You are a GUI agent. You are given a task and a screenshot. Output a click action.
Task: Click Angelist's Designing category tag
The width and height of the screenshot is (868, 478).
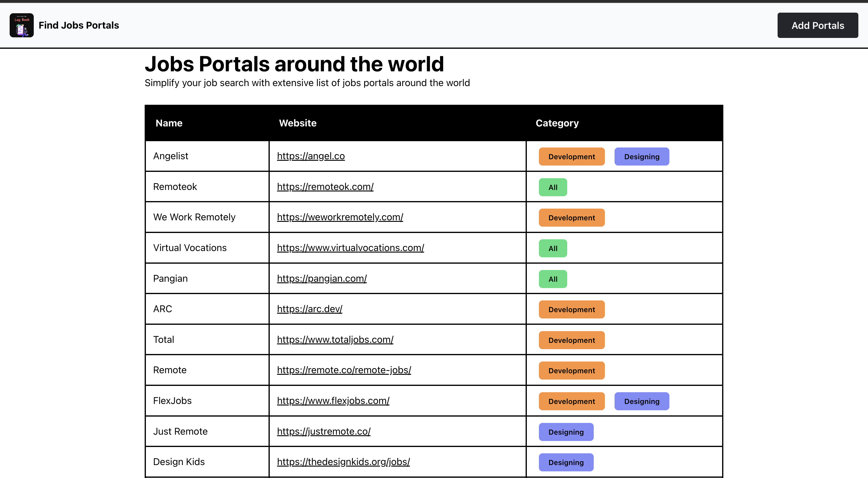pos(641,157)
